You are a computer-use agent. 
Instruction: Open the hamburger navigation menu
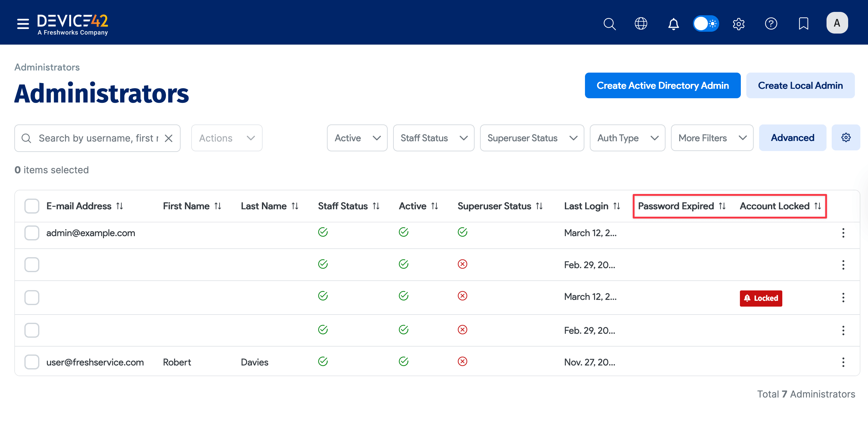pyautogui.click(x=22, y=23)
